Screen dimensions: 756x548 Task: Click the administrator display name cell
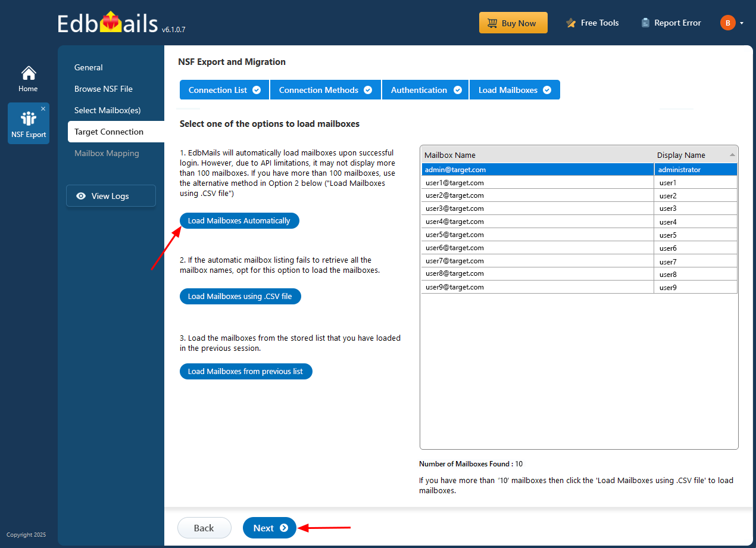click(x=696, y=170)
